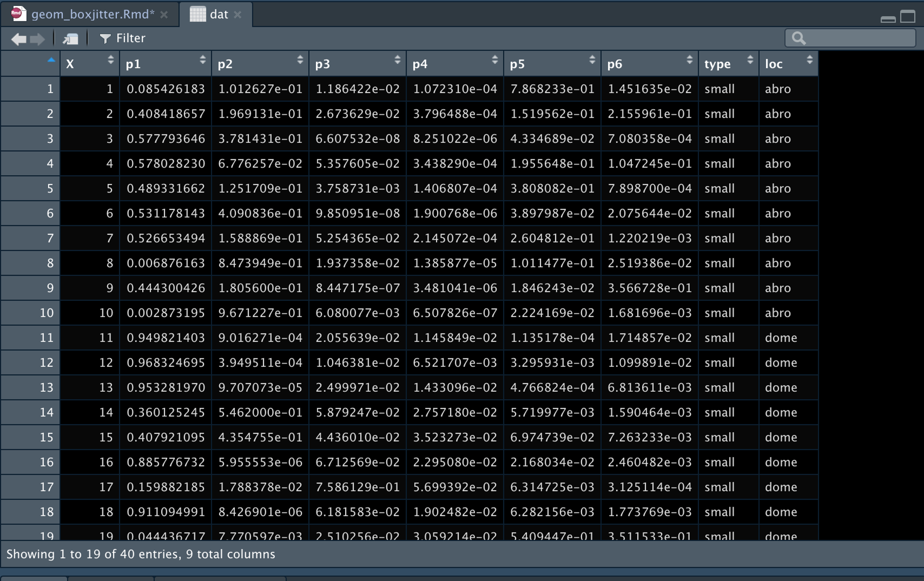Click type cell 'small' in row 8
This screenshot has width=924, height=581.
(x=719, y=263)
